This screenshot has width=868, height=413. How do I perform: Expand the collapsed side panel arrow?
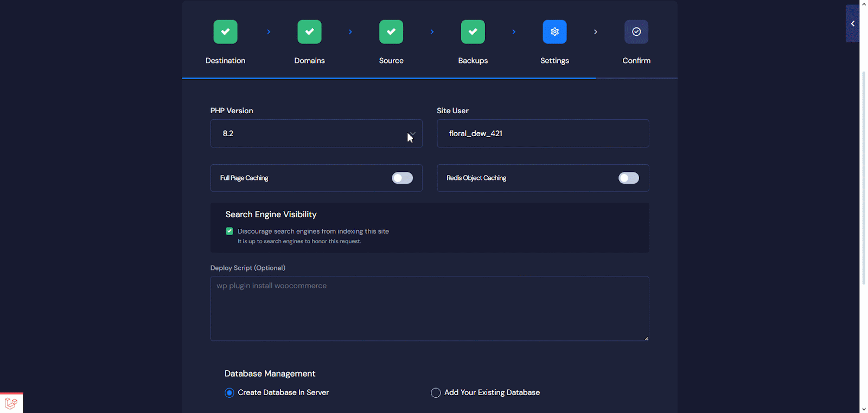(852, 24)
